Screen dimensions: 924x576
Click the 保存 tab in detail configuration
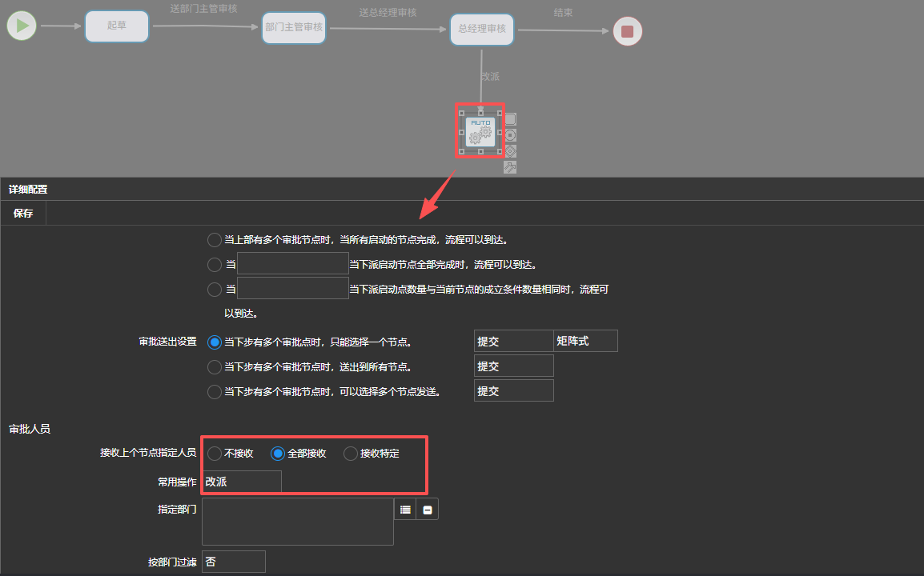click(23, 214)
